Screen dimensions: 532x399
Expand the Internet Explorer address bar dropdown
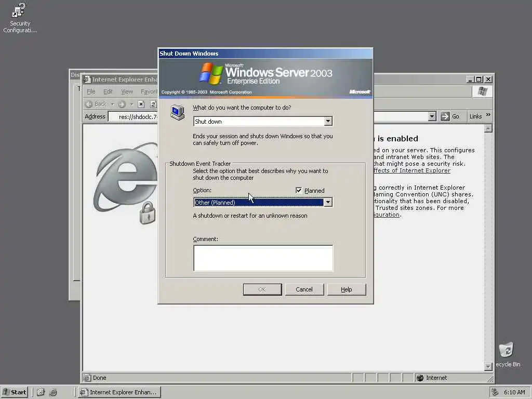(432, 116)
